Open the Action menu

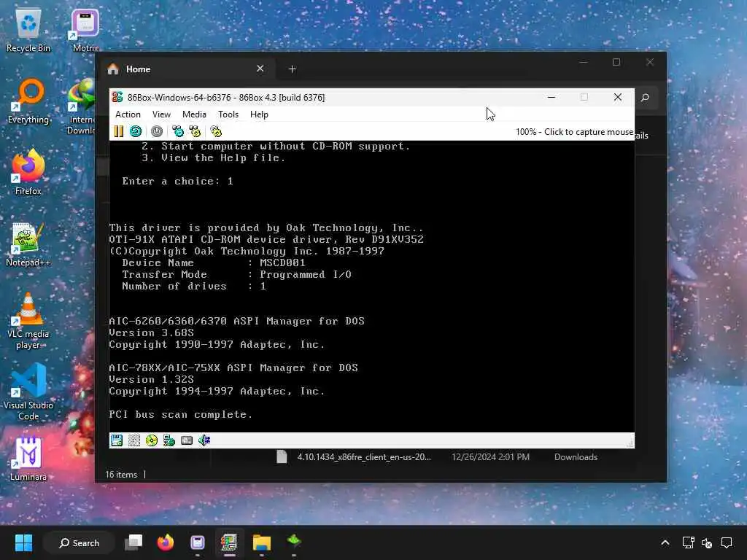(x=128, y=114)
